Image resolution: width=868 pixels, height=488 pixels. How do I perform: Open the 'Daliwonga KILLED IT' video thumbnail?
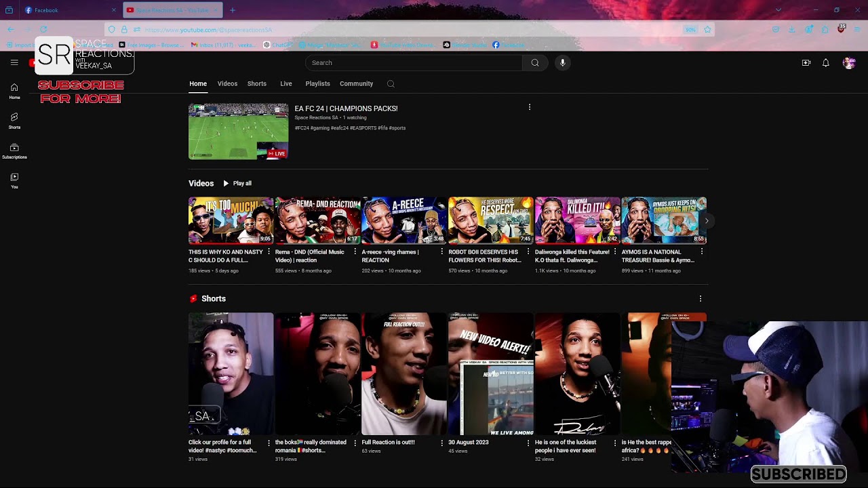click(577, 220)
